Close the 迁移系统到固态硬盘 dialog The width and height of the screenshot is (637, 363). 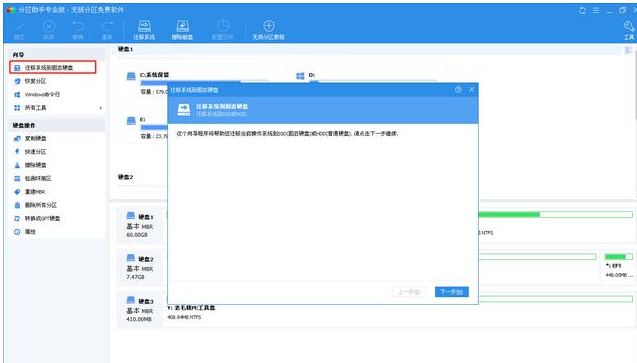(x=471, y=89)
